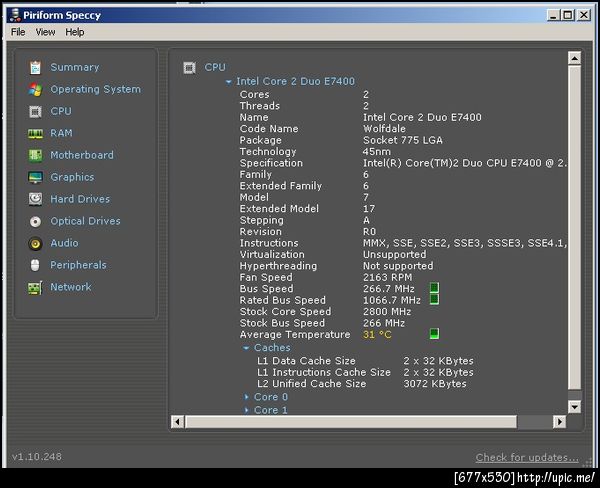Click the Operating System Windows flag icon
600x488 pixels.
point(35,90)
